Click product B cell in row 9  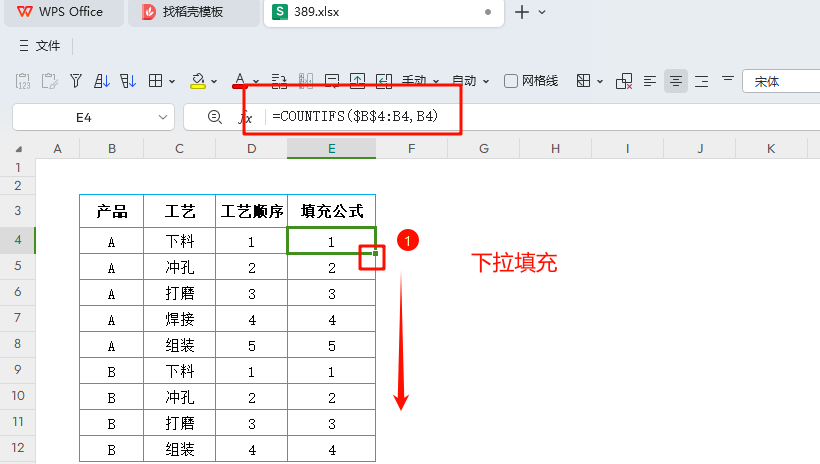tap(111, 371)
